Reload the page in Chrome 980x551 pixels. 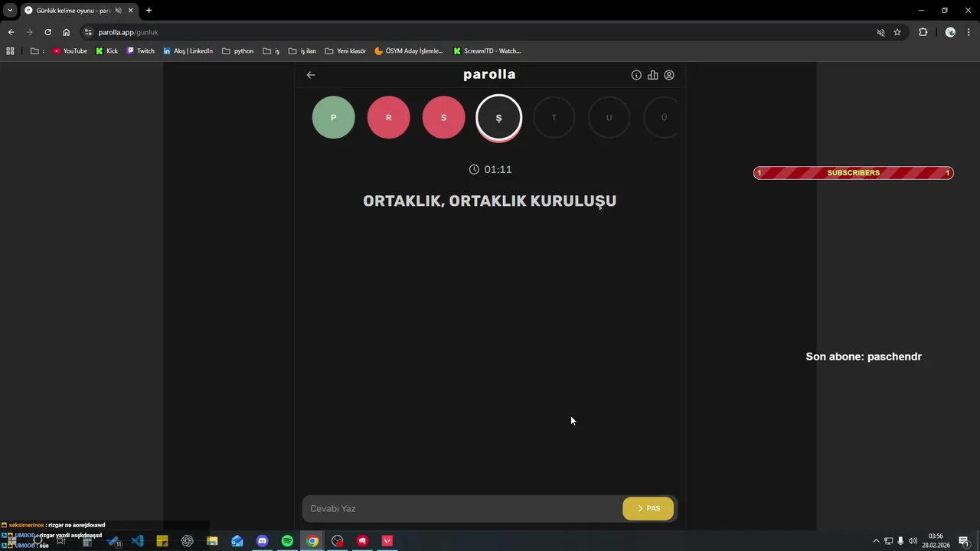47,32
